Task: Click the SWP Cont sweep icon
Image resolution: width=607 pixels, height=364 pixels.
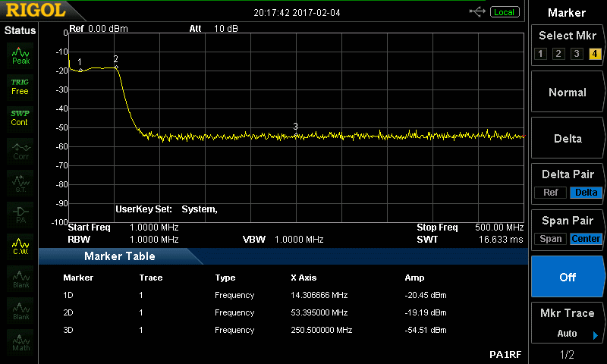Action: coord(20,118)
